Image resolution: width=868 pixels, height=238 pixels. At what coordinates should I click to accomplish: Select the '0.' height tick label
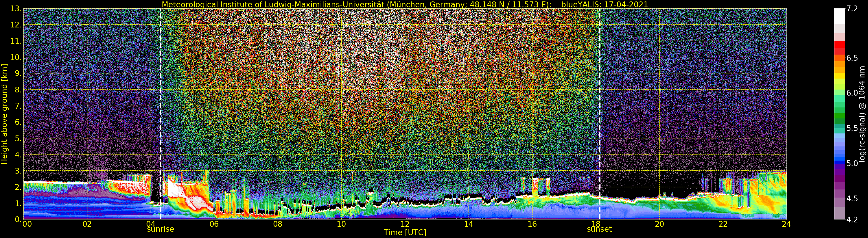[x=18, y=220]
